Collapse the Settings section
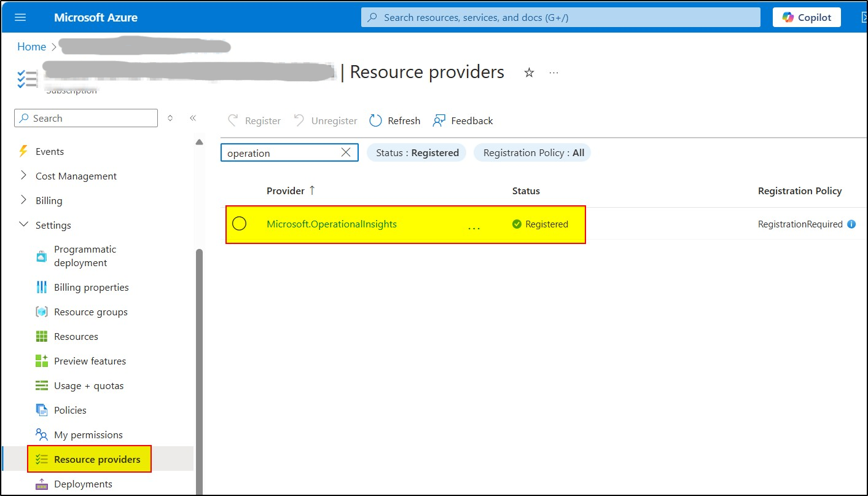 pos(23,225)
